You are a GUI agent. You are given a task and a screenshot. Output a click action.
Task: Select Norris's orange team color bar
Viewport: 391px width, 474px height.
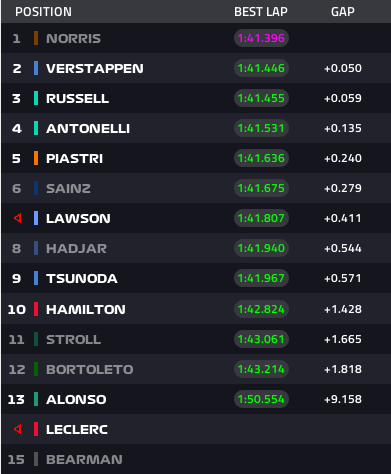(36, 38)
